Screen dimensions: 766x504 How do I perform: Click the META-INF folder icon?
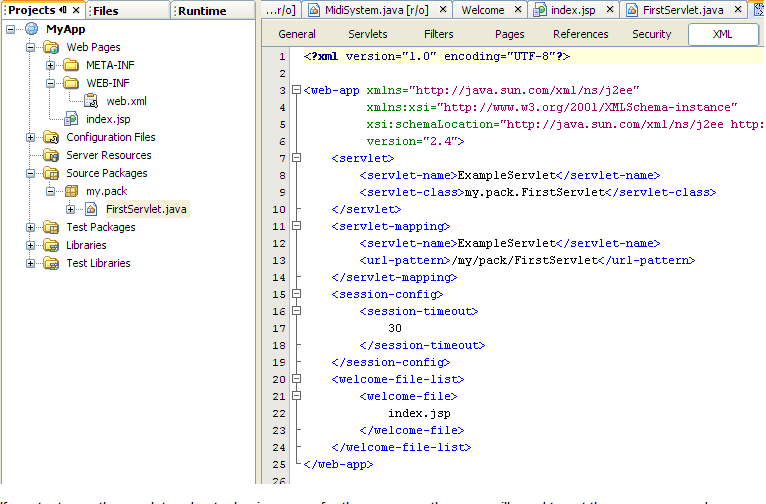point(71,65)
